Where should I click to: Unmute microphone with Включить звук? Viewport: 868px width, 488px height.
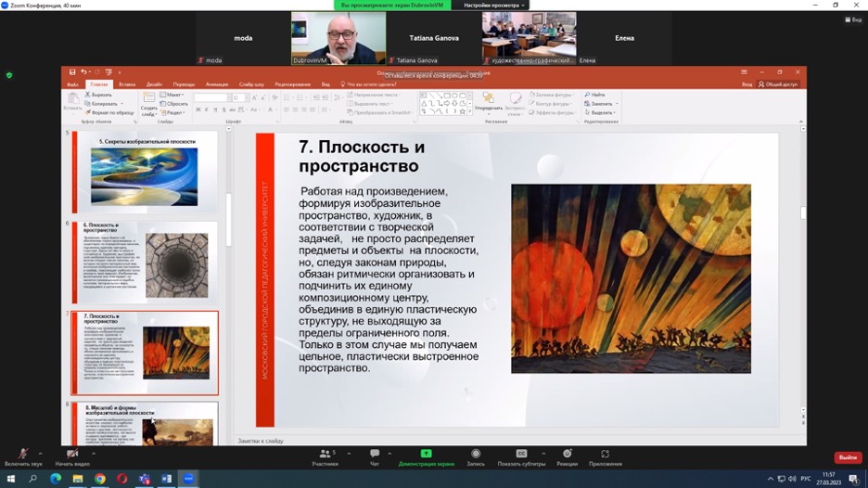tap(23, 455)
